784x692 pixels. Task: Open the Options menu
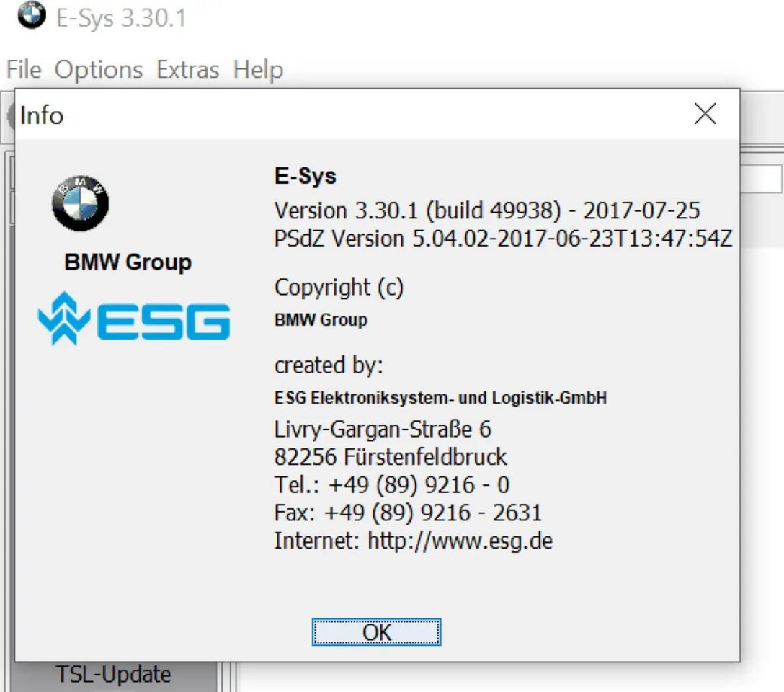tap(99, 69)
